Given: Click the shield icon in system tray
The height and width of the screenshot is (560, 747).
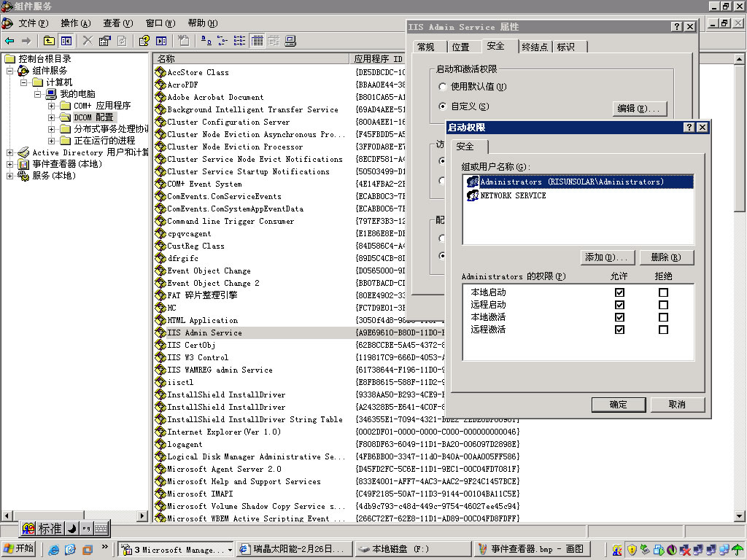Looking at the screenshot, I should (x=632, y=550).
